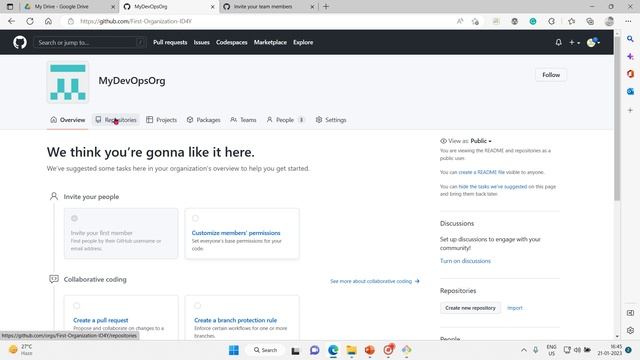Screen dimensions: 640x360
Task: Open the Edge sidebar Outlook icon
Action: tap(630, 91)
